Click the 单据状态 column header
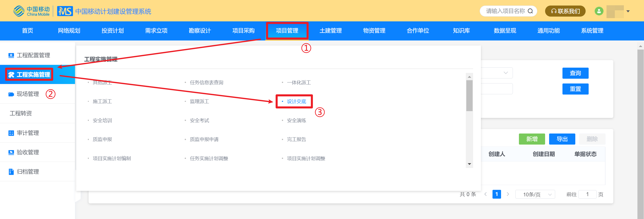The image size is (644, 219). coord(585,154)
